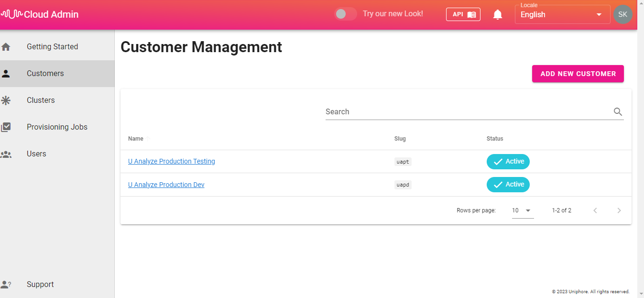Open API documentation button
Viewport: 644px width, 298px height.
[x=463, y=14]
